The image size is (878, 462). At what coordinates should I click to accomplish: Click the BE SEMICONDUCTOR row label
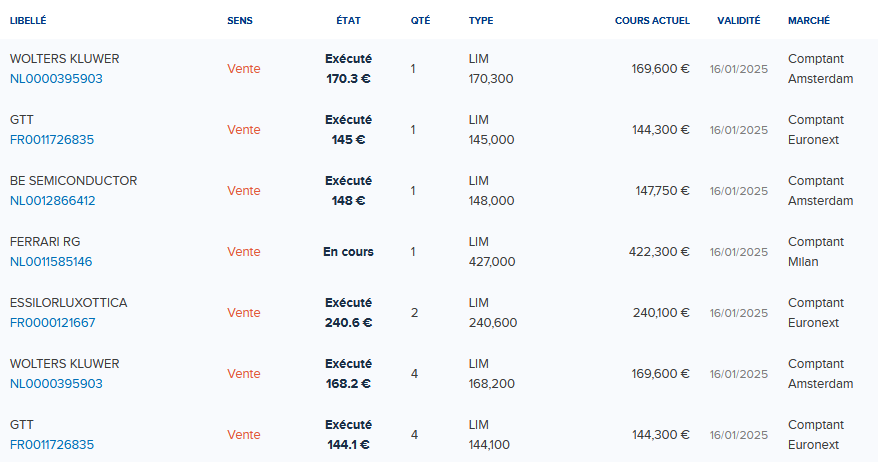point(73,181)
